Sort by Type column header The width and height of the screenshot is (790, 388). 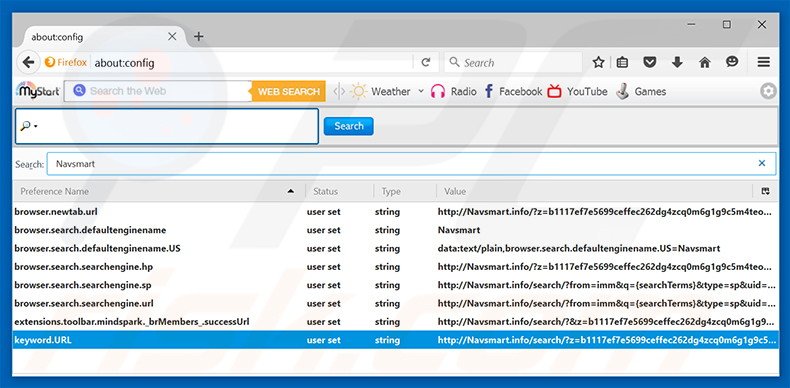click(405, 191)
